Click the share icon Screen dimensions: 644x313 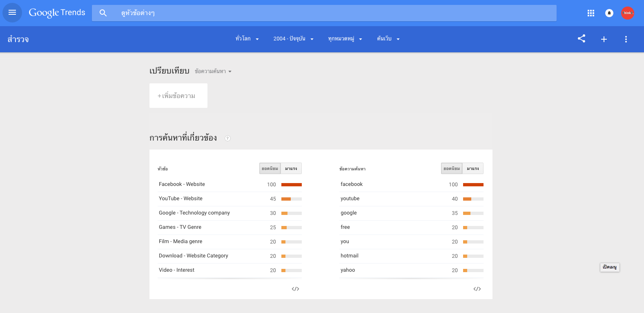pyautogui.click(x=582, y=39)
